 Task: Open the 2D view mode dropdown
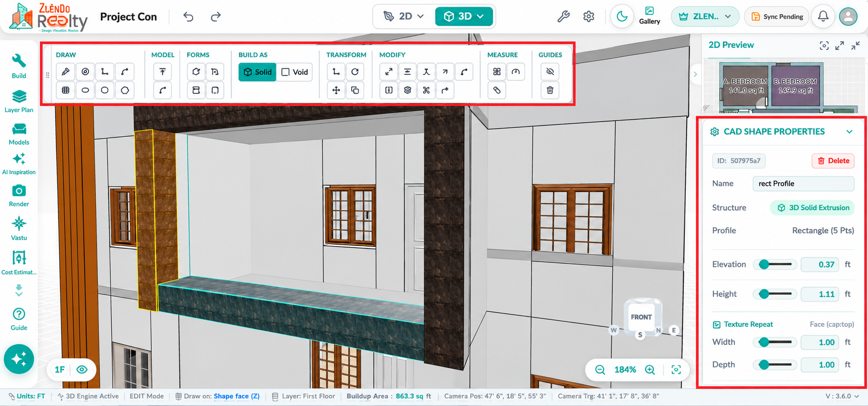[x=403, y=17]
